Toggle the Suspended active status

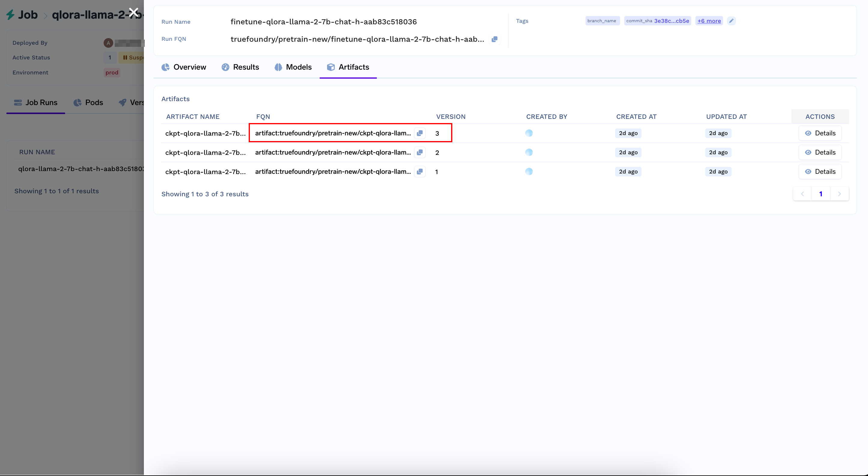point(135,57)
